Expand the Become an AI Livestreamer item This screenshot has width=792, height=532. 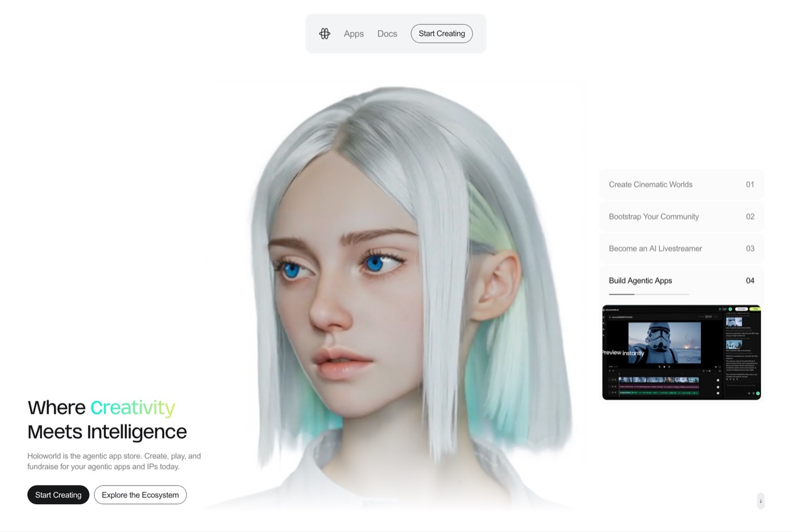681,249
